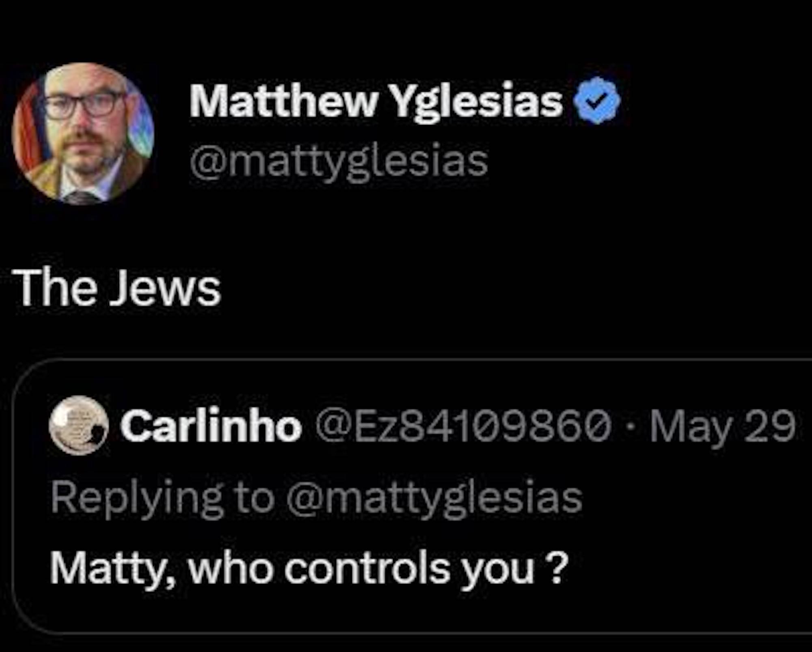Click the Matthew Yglesias display name
Image resolution: width=812 pixels, height=652 pixels.
pyautogui.click(x=376, y=103)
